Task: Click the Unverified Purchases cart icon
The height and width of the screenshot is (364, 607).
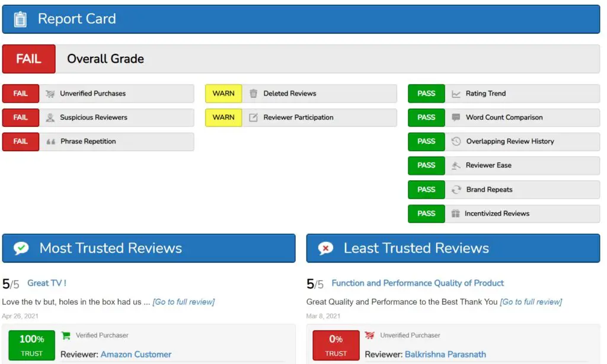Action: tap(50, 94)
